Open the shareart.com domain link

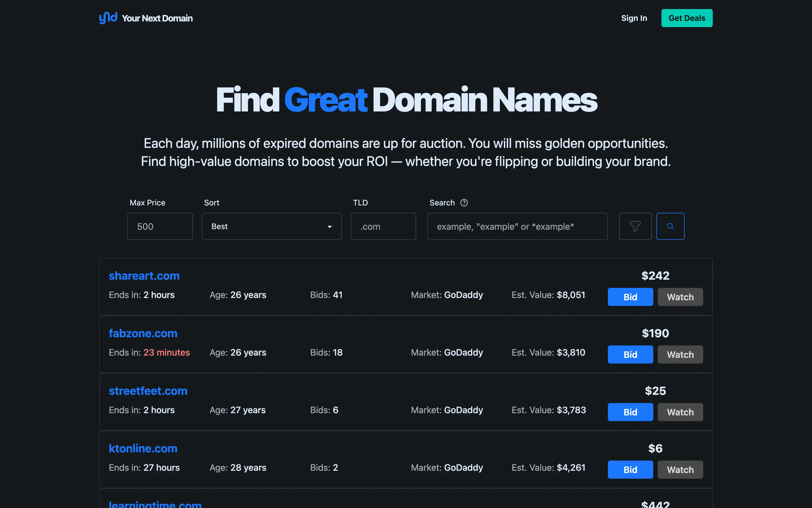click(144, 275)
